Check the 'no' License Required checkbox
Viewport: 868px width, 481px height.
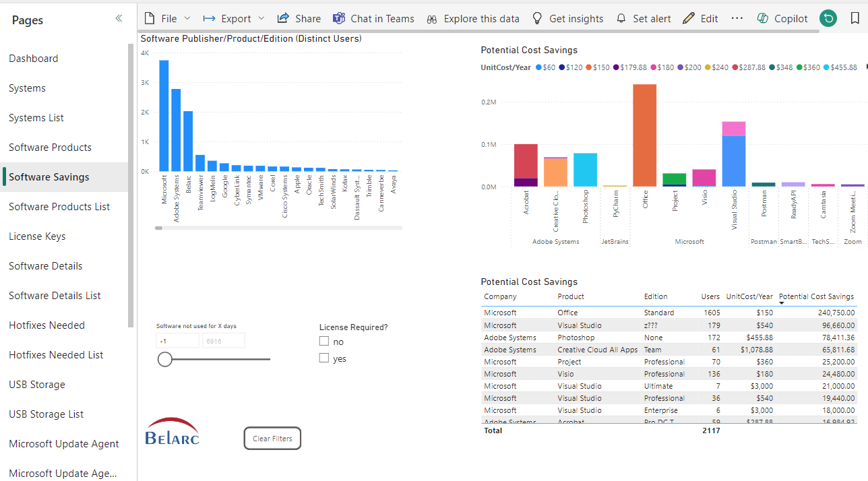[x=324, y=342]
